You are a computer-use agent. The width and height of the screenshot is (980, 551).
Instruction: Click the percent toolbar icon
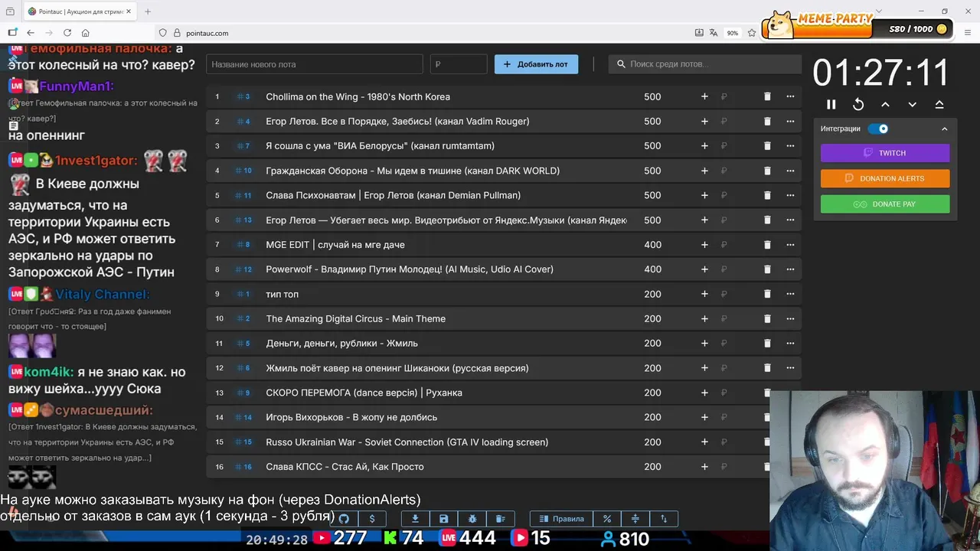pyautogui.click(x=607, y=519)
